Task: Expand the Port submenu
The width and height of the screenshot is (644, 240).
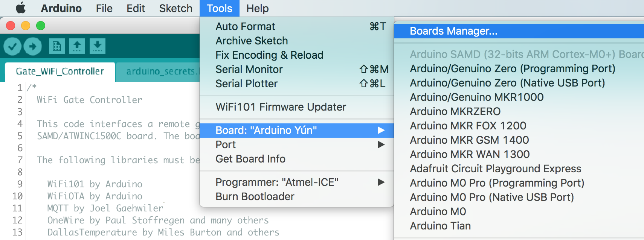Action: (297, 144)
